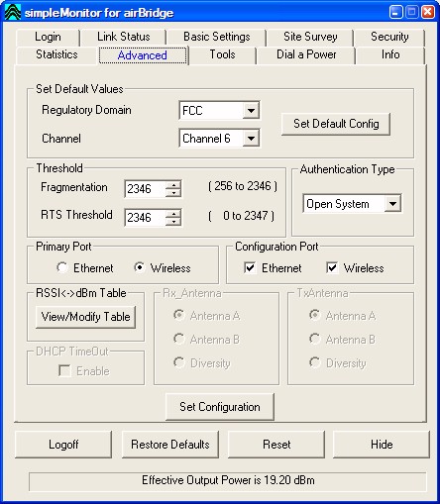
Task: Minimize the simpleMonitor window
Action: coord(395,12)
